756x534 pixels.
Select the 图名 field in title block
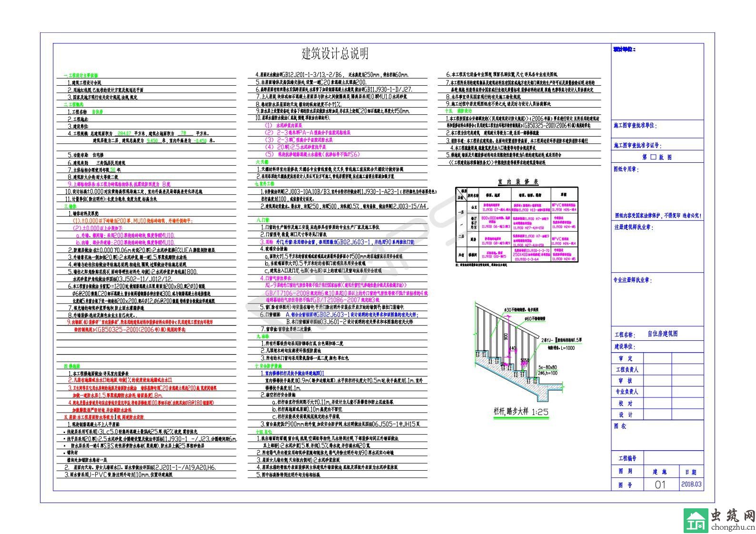point(620,426)
